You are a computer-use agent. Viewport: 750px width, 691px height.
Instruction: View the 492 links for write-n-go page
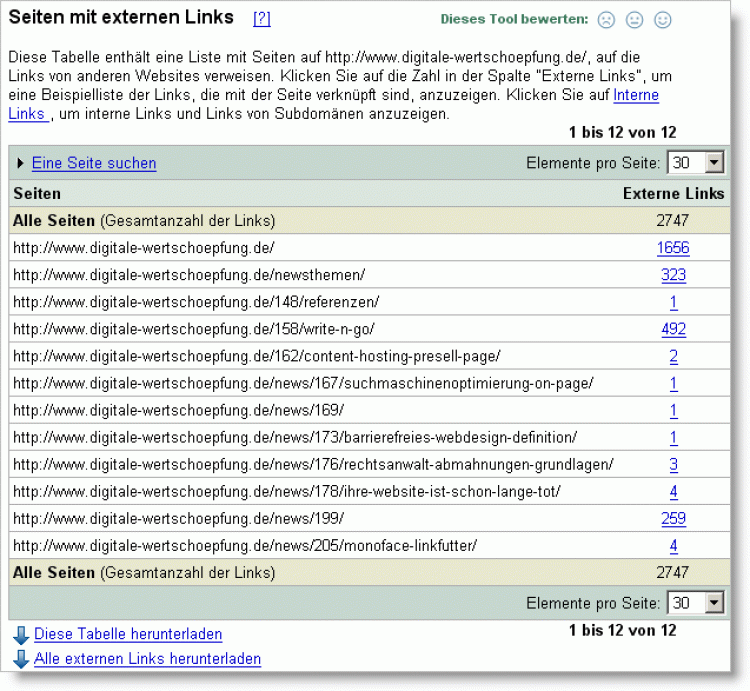[673, 329]
